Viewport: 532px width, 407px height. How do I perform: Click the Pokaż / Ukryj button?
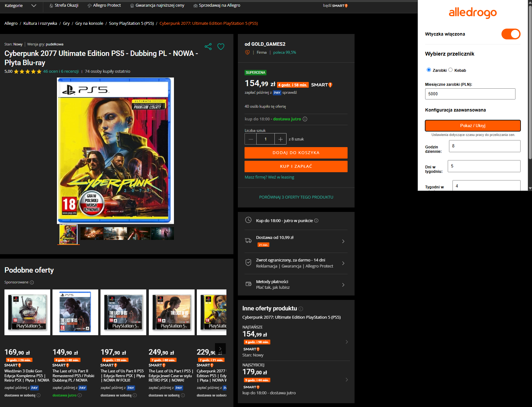[473, 125]
